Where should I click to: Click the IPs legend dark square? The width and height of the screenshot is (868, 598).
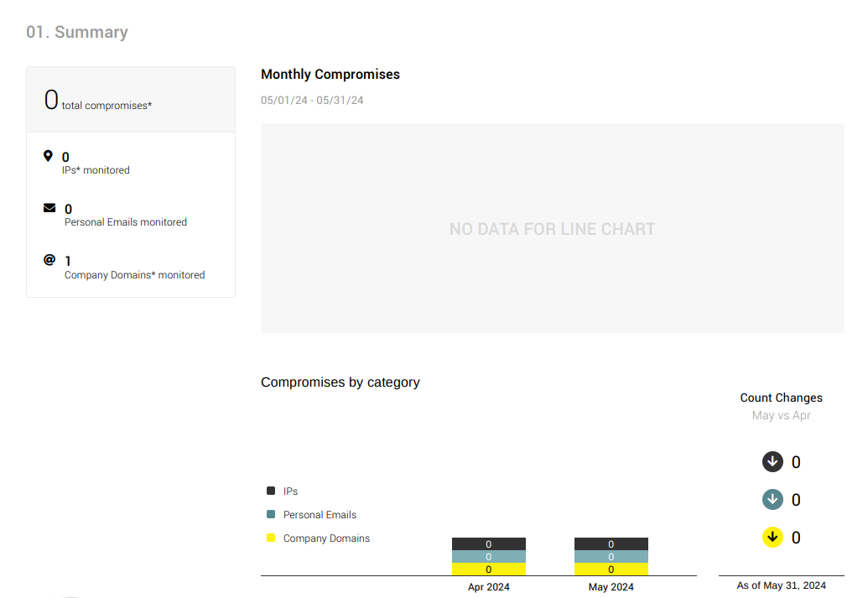click(x=271, y=491)
